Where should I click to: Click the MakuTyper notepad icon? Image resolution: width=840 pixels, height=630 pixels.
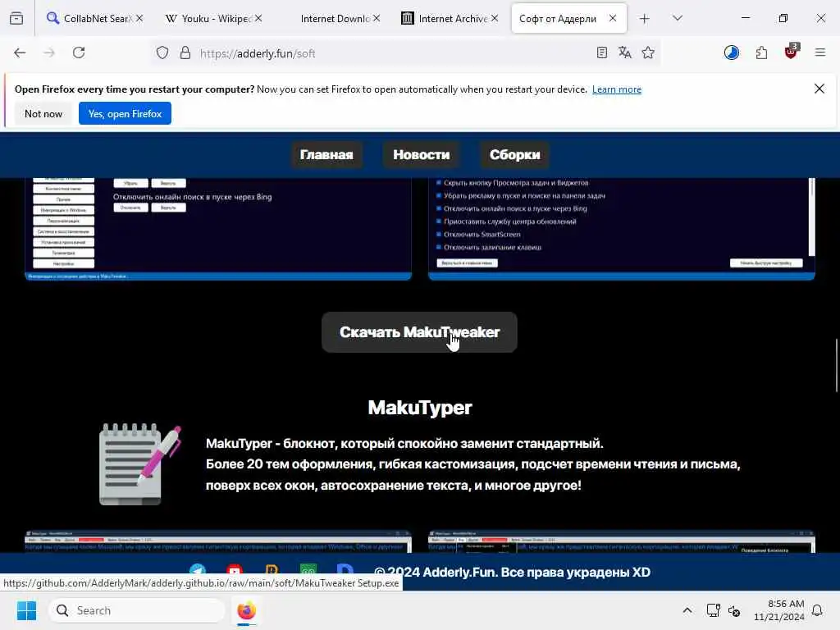pyautogui.click(x=140, y=464)
